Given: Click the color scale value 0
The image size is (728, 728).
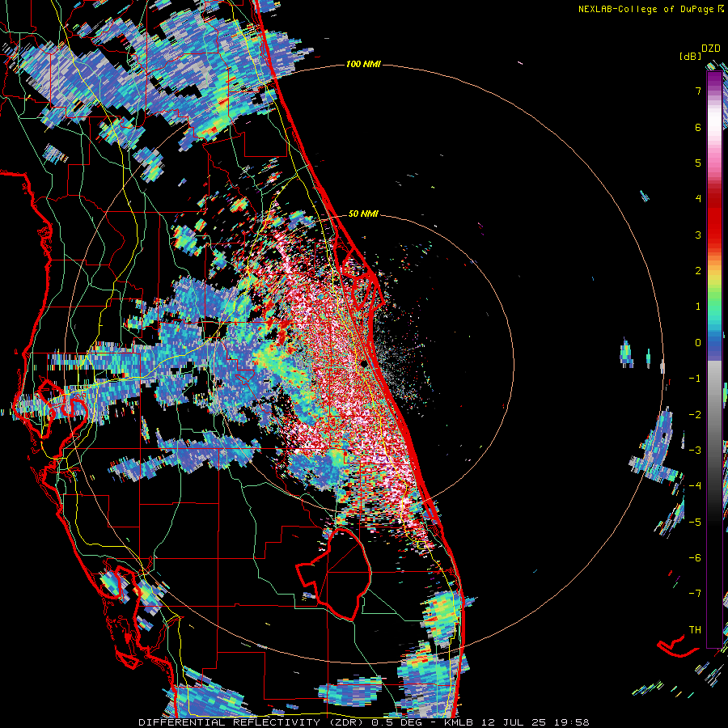Looking at the screenshot, I should (x=698, y=343).
